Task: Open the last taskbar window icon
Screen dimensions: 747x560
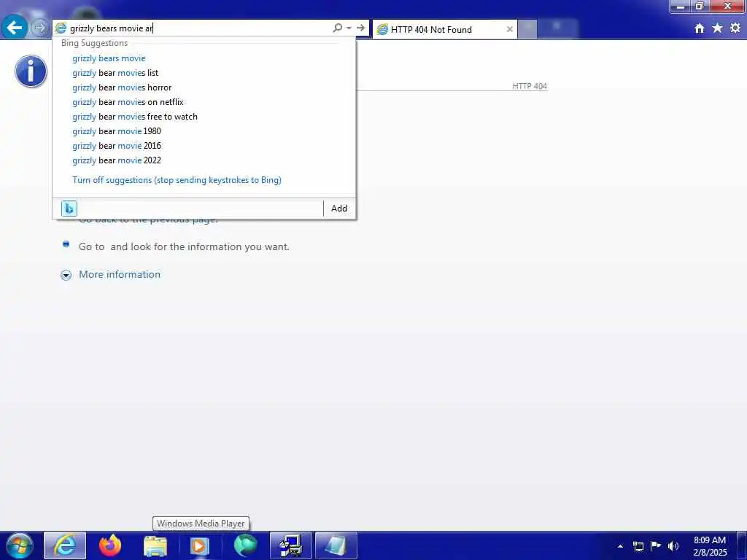Action: pyautogui.click(x=336, y=545)
